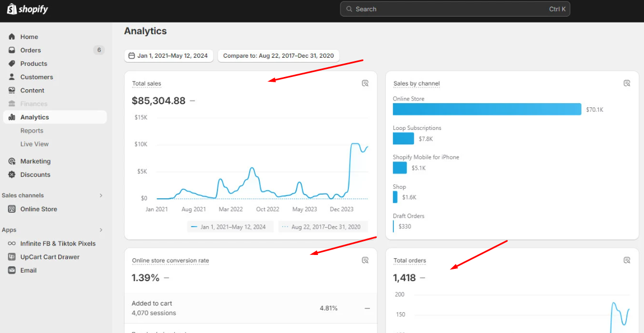Click the Orders badge count 6
This screenshot has height=333, width=644.
point(99,50)
